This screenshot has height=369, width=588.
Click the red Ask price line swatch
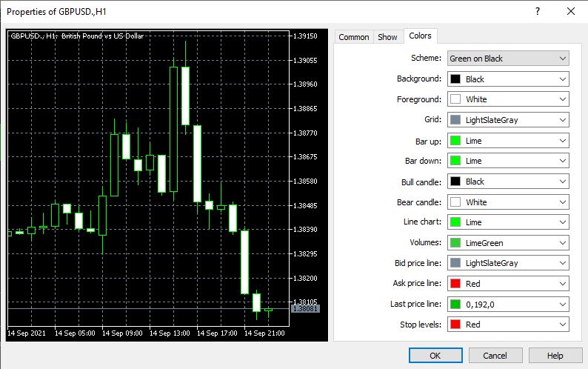tap(455, 284)
